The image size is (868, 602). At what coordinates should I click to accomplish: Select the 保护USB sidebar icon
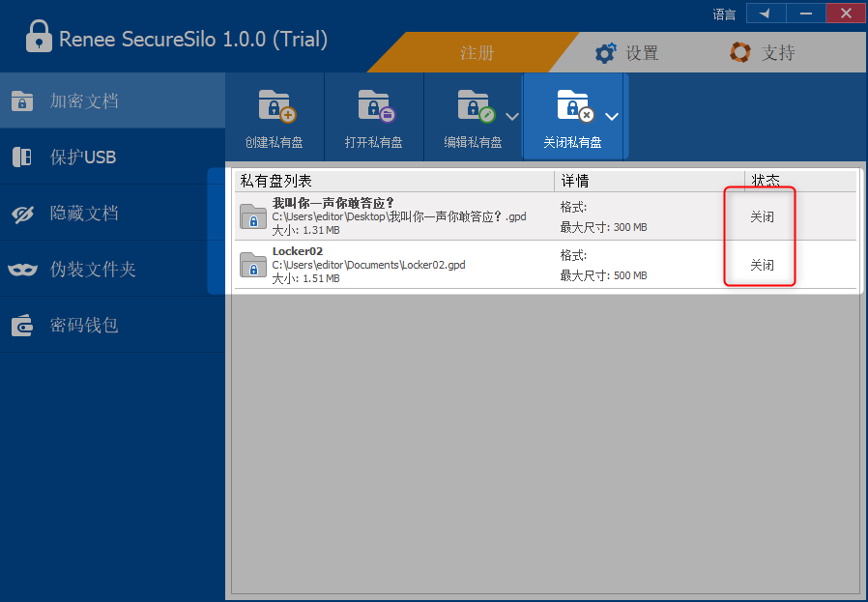[22, 158]
